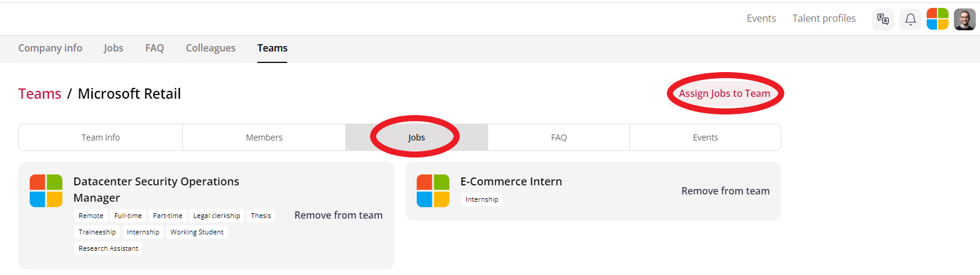Open the notifications bell

pyautogui.click(x=910, y=19)
